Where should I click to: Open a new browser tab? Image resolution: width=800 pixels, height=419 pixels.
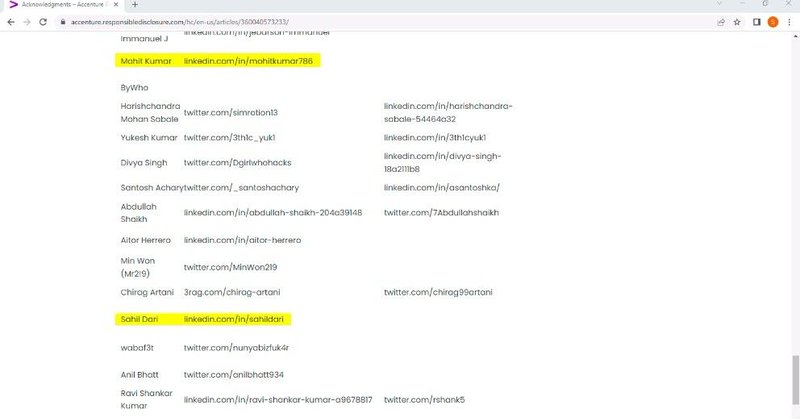tap(135, 5)
